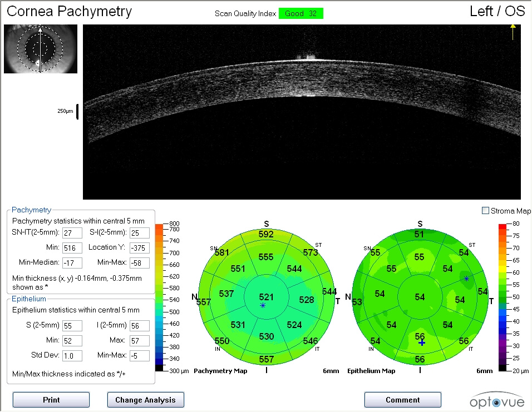Click the blue asterisk minimum marker on pachymetry map
This screenshot has height=412, width=532.
pyautogui.click(x=263, y=305)
